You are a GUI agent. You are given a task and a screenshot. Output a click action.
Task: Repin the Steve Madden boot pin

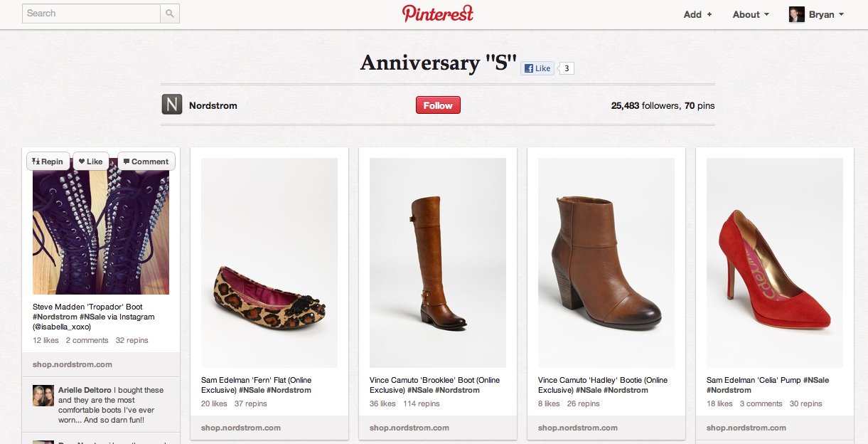pyautogui.click(x=48, y=162)
